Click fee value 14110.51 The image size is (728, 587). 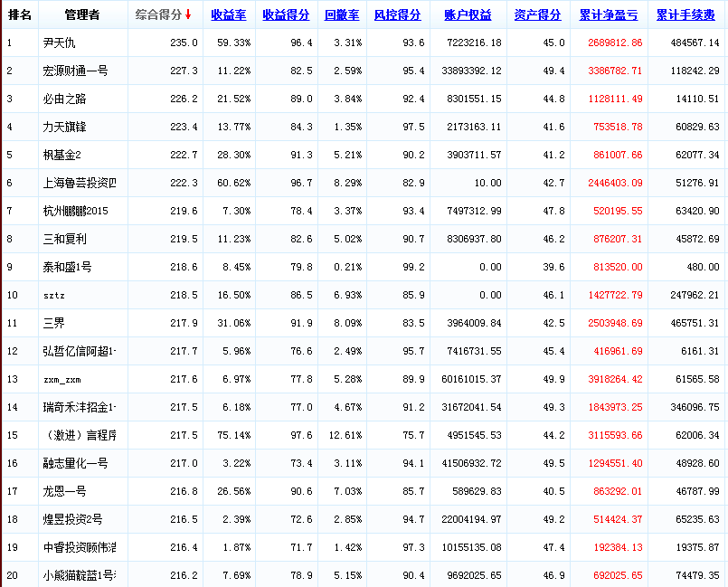point(697,99)
